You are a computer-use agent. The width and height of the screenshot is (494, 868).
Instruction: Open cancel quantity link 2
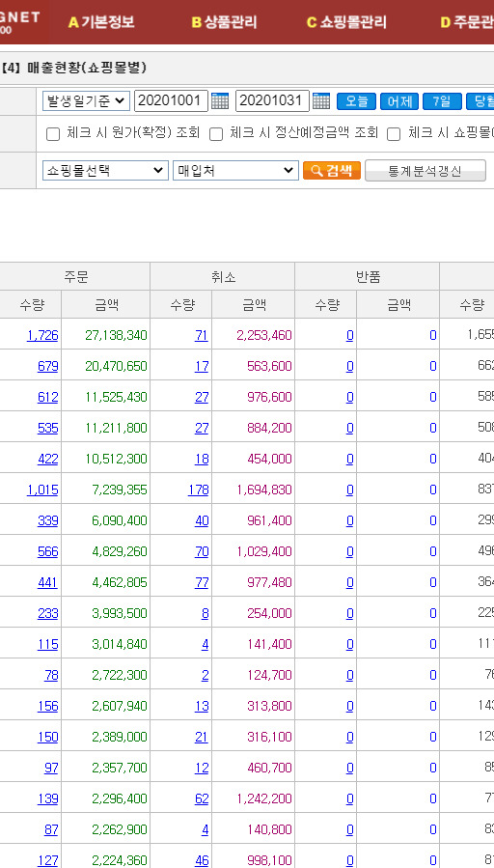point(206,675)
